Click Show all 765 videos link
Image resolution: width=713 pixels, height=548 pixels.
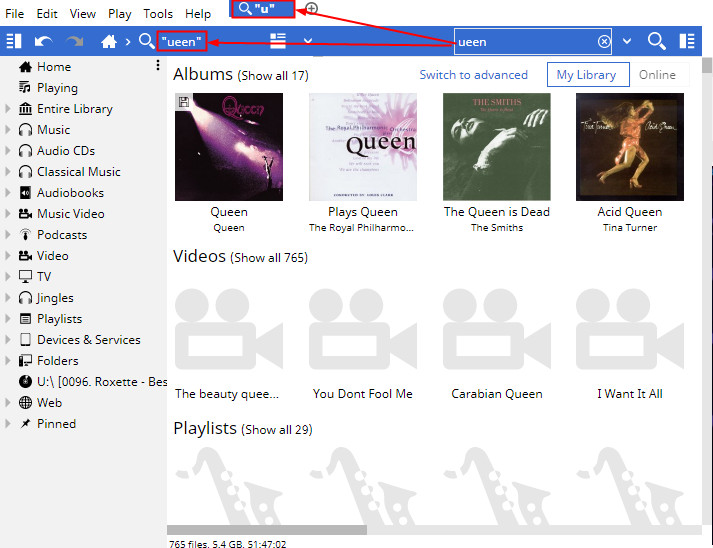coord(270,258)
